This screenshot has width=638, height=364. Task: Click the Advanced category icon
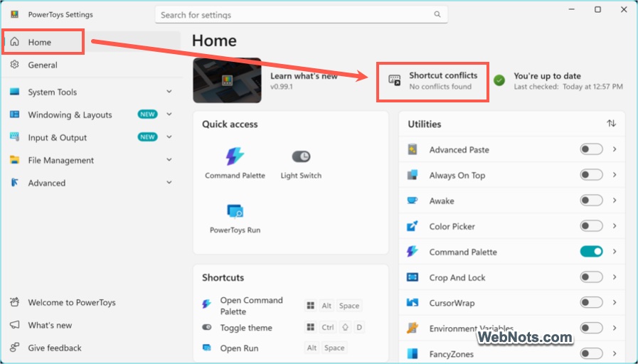point(15,183)
